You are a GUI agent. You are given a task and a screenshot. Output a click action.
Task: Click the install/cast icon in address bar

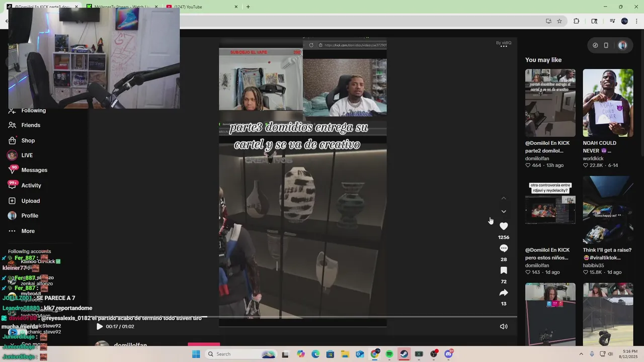pyautogui.click(x=548, y=21)
